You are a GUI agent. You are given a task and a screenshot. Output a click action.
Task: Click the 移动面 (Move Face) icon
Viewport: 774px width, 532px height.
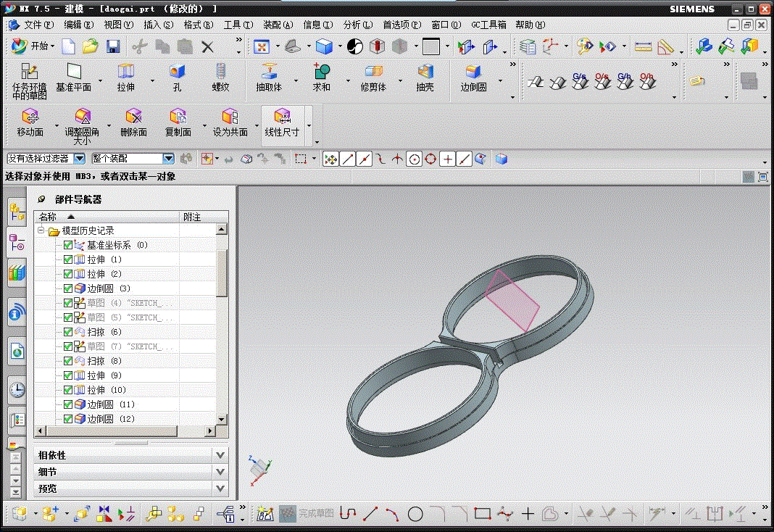(30, 117)
